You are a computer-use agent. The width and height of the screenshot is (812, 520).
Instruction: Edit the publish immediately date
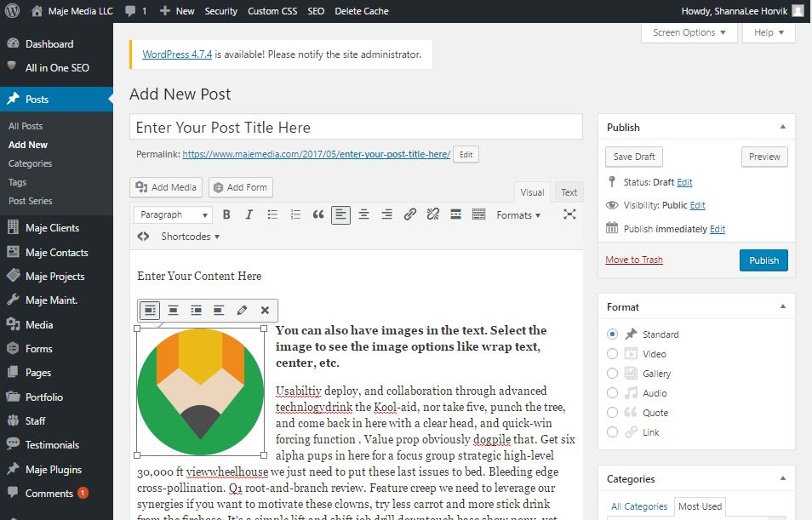[x=718, y=229]
